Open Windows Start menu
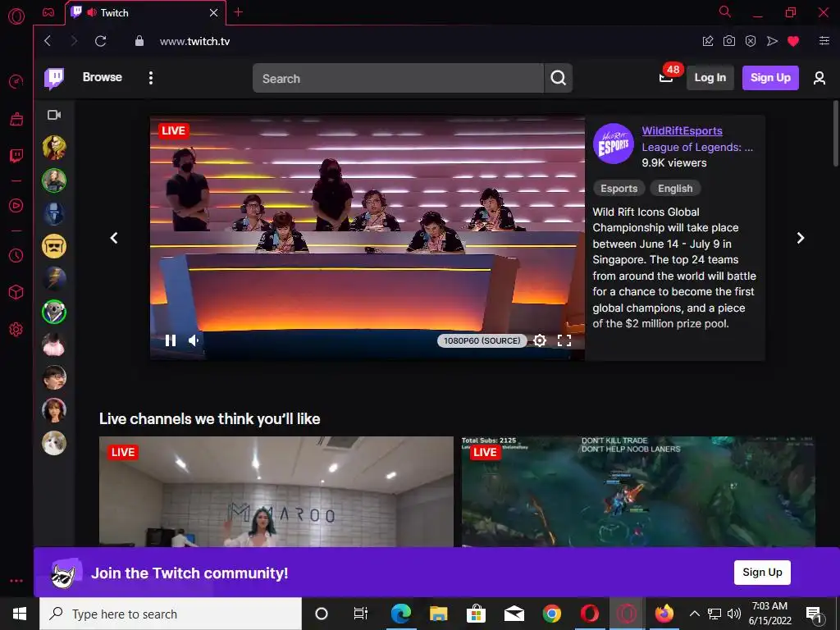The image size is (840, 630). pos(20,614)
